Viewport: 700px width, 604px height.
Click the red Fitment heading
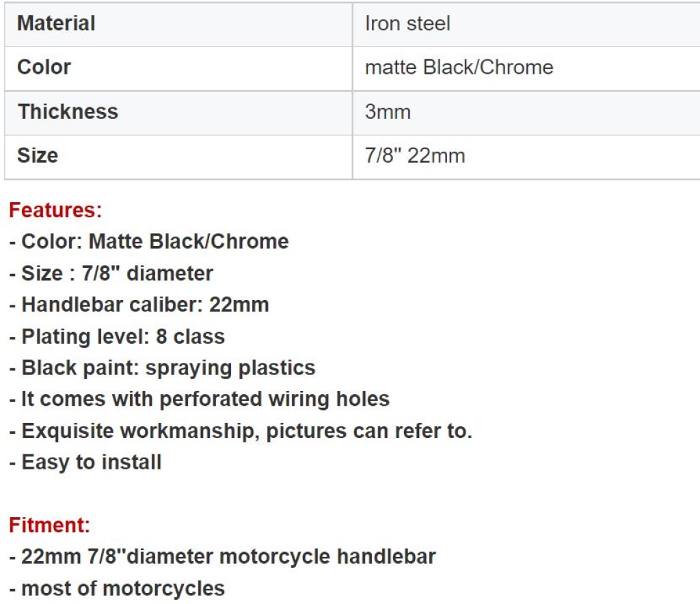tap(49, 525)
